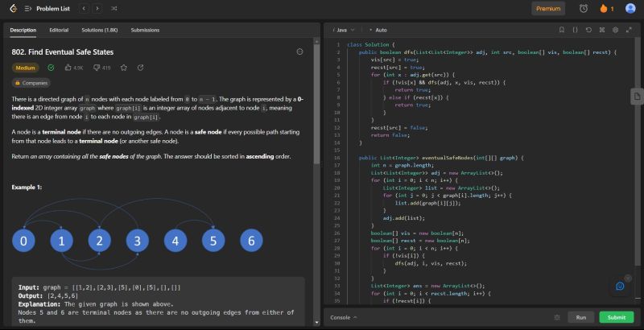Format code with the braces icon
The image size is (644, 330).
pos(575,30)
